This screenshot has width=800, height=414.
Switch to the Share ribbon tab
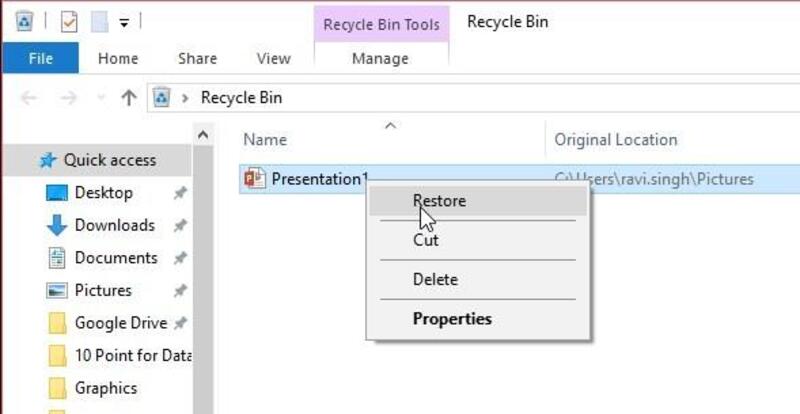[197, 58]
